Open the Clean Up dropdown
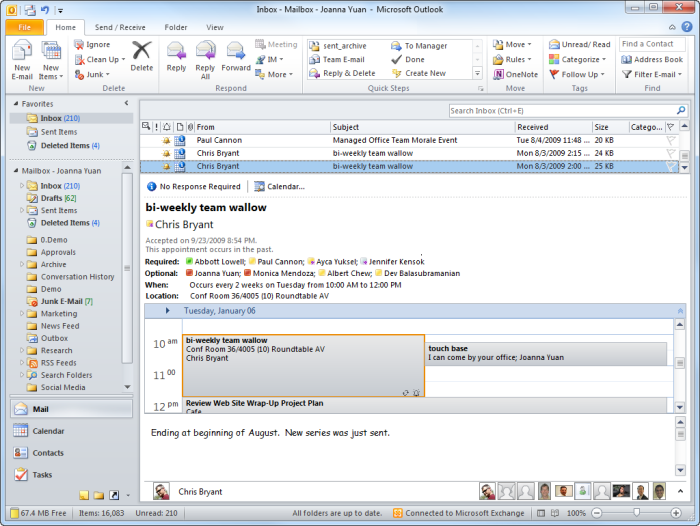This screenshot has width=700, height=526. click(x=100, y=59)
